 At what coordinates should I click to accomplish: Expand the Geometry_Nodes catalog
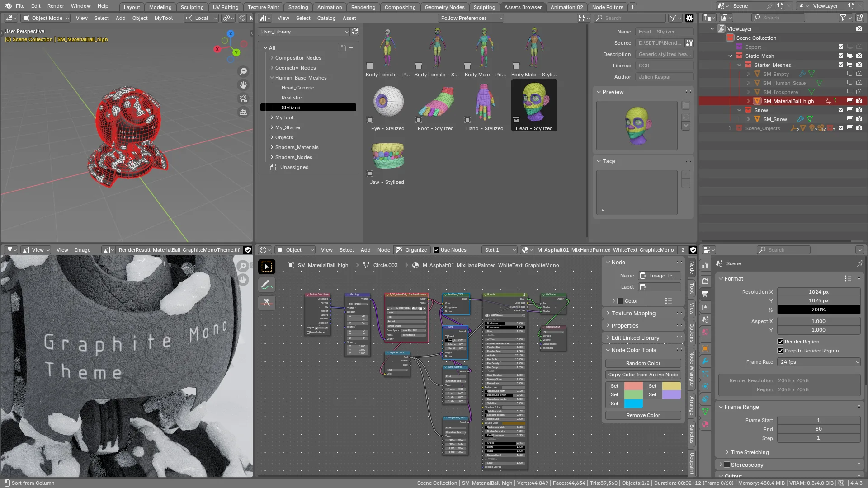tap(272, 68)
